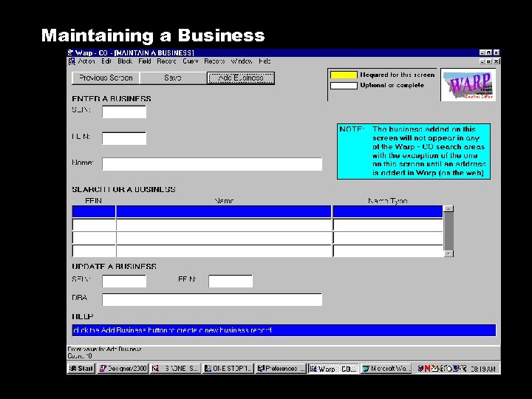Switch to ONE STOP taskbar window
The image size is (532, 399).
click(x=228, y=369)
